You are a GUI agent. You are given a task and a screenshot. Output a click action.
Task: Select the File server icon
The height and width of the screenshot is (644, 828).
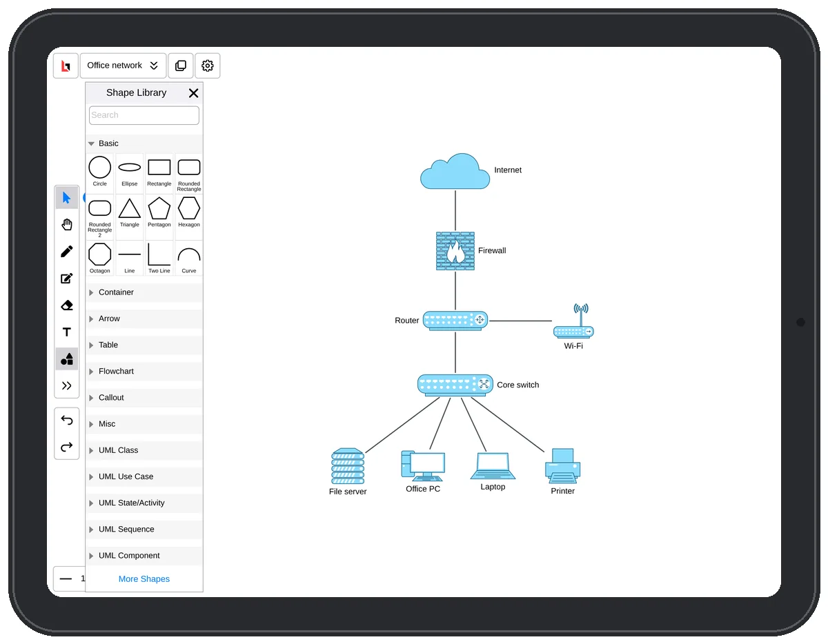tap(348, 466)
